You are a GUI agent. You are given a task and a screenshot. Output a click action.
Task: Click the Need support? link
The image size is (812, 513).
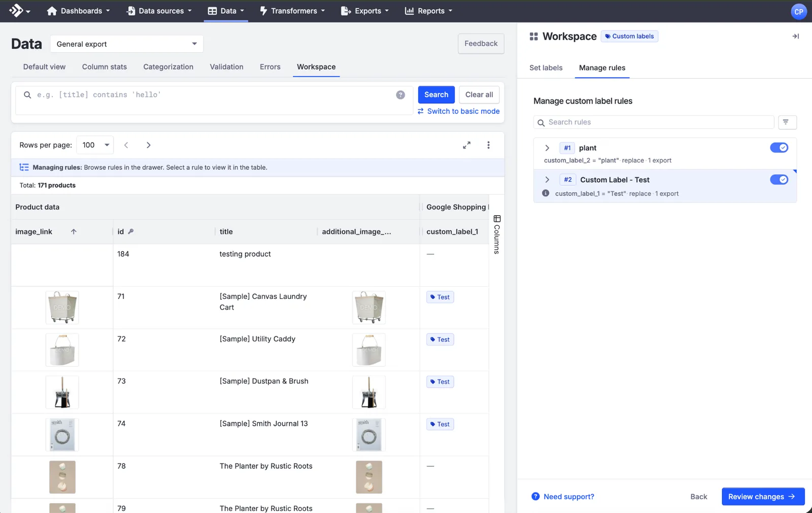pyautogui.click(x=563, y=497)
